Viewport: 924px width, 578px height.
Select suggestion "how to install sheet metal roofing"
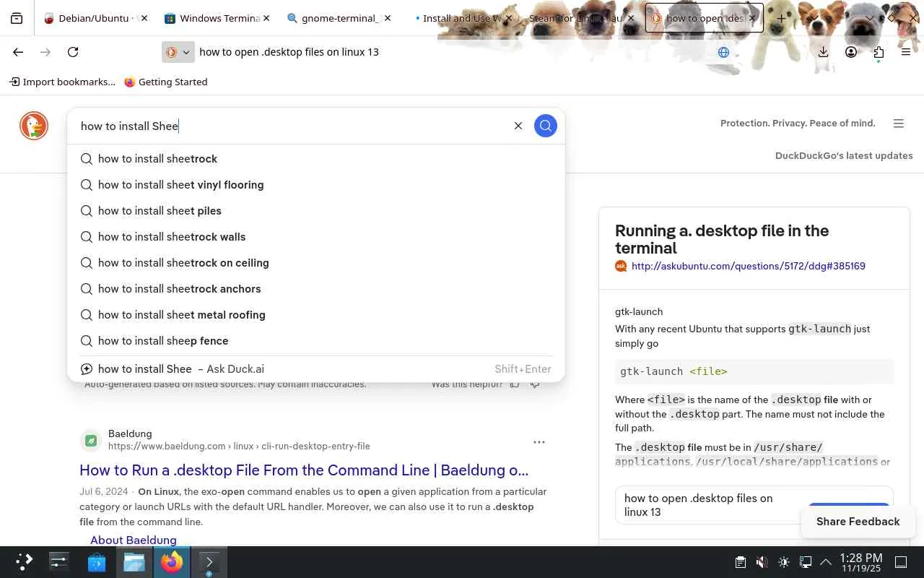click(x=316, y=315)
